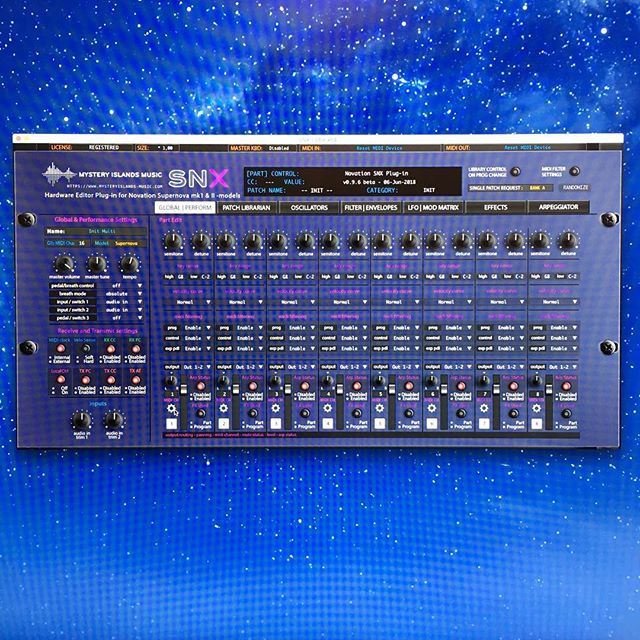640x640 pixels.
Task: Switch to the Filter | Envelopes tab
Action: [371, 208]
